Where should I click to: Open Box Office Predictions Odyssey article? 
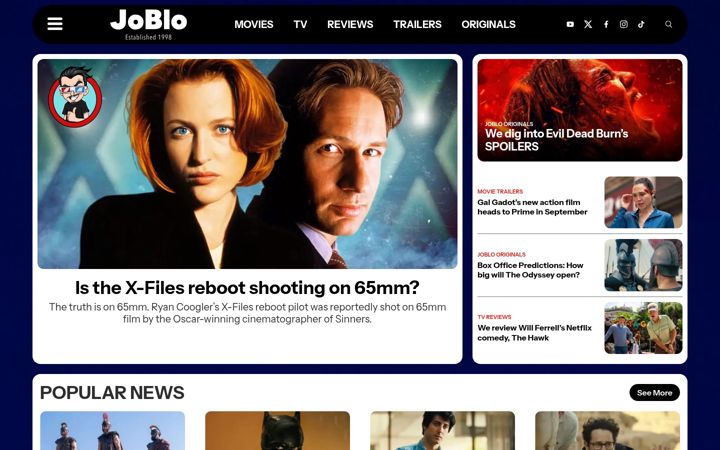click(530, 270)
